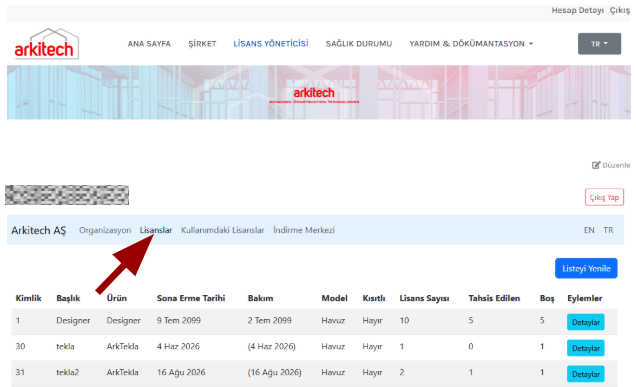Open Kullanımdaki Lisanslar tab

(223, 230)
